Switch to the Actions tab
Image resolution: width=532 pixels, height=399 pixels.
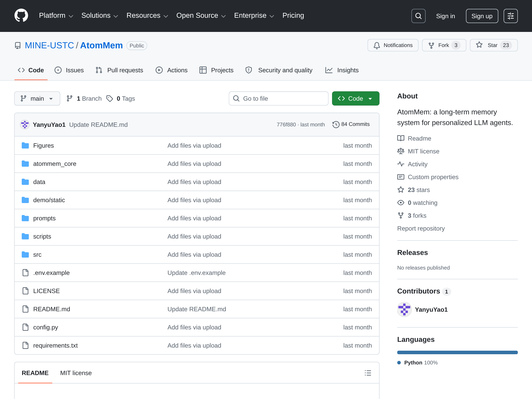pyautogui.click(x=172, y=70)
